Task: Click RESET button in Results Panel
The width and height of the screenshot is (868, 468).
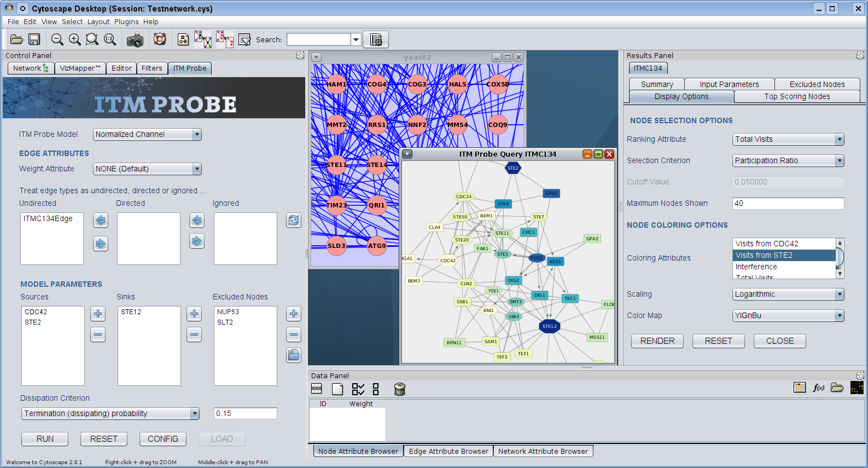Action: pos(719,341)
